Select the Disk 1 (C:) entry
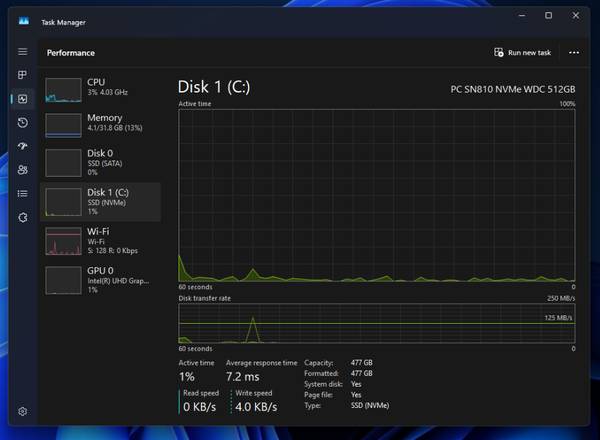This screenshot has width=600, height=440. tap(100, 201)
